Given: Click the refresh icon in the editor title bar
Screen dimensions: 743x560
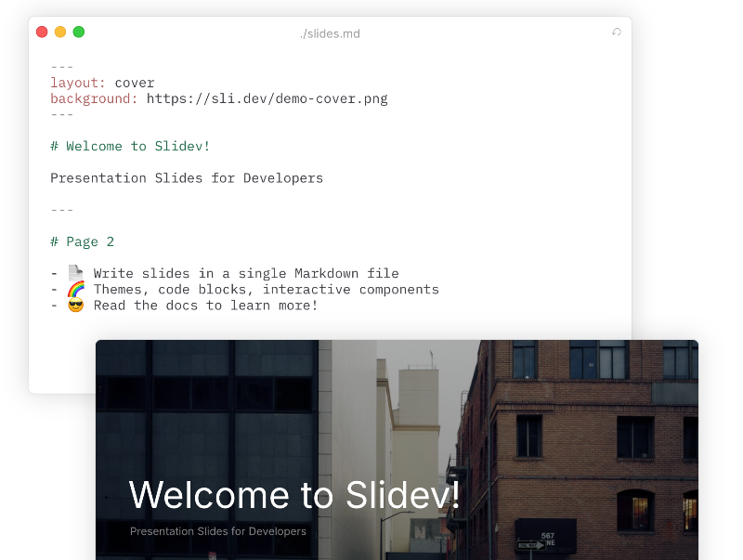Looking at the screenshot, I should [x=617, y=32].
